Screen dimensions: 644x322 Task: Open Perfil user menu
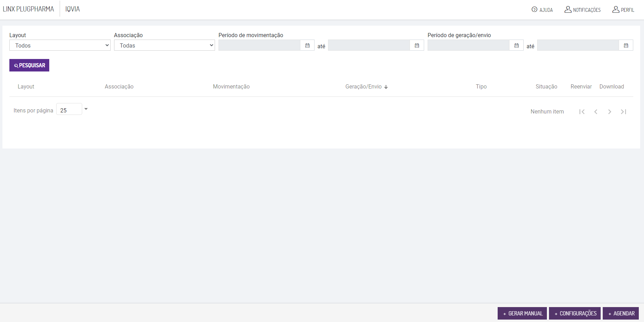tap(623, 10)
